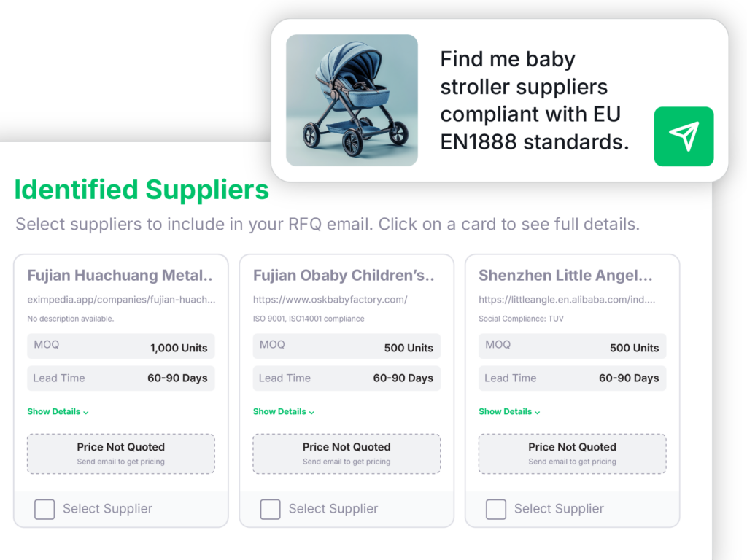
Task: Click Price Not Quoted box on Fujian Obaby
Action: click(347, 454)
